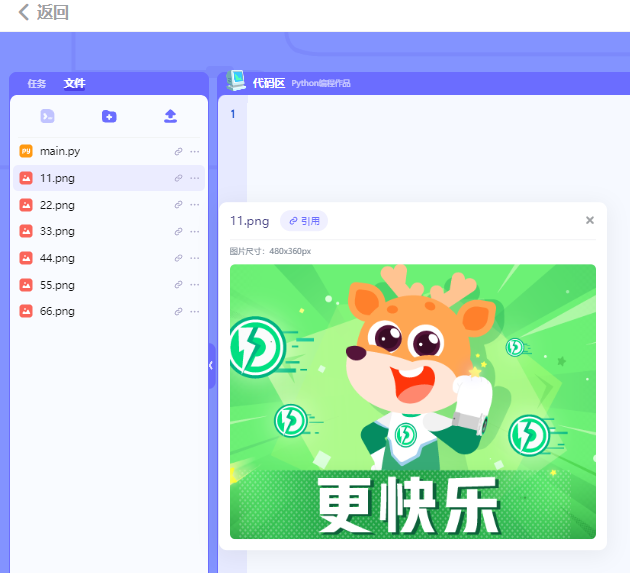Click the link icon beside 66.png
Screen dimensions: 630x573
[178, 312]
